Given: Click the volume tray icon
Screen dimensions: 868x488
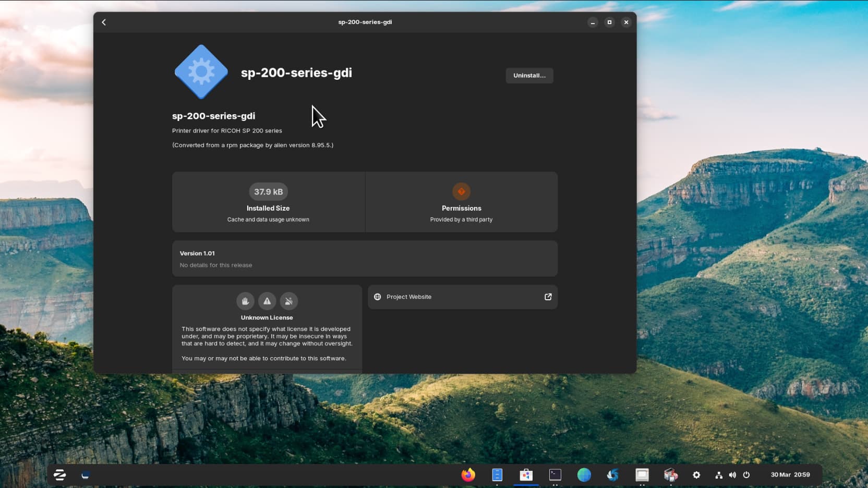Looking at the screenshot, I should click(732, 475).
